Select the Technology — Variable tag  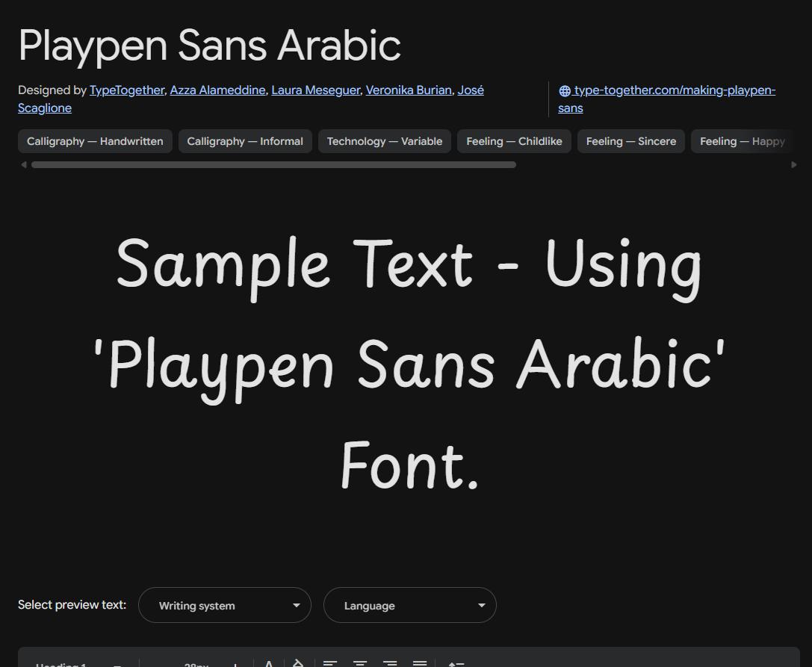pyautogui.click(x=385, y=141)
